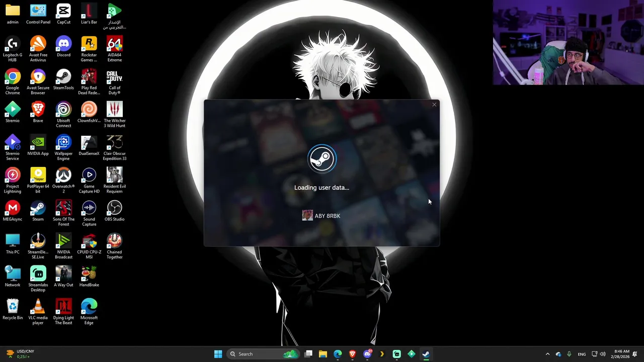
Task: Launch the Project Lightning desktop icon
Action: [13, 180]
